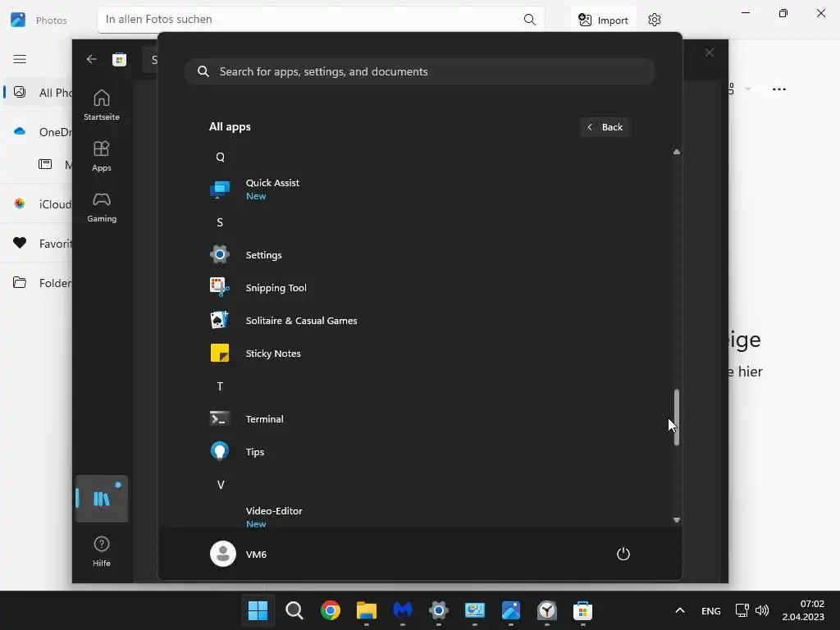Screen dimensions: 840x630
Task: Open the Library in Microsoft Store sidebar
Action: pyautogui.click(x=101, y=499)
